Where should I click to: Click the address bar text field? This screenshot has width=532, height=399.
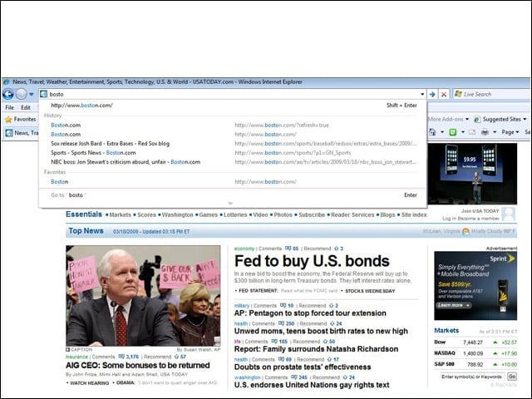[x=234, y=94]
